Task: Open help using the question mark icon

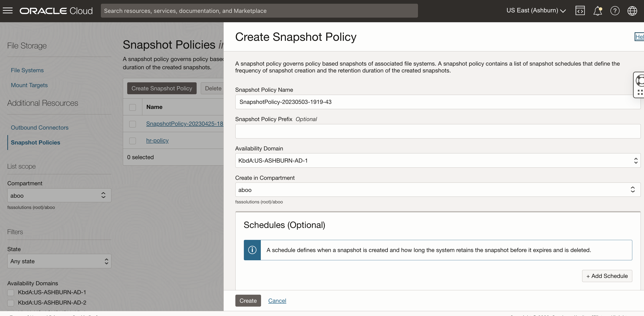Action: (615, 11)
